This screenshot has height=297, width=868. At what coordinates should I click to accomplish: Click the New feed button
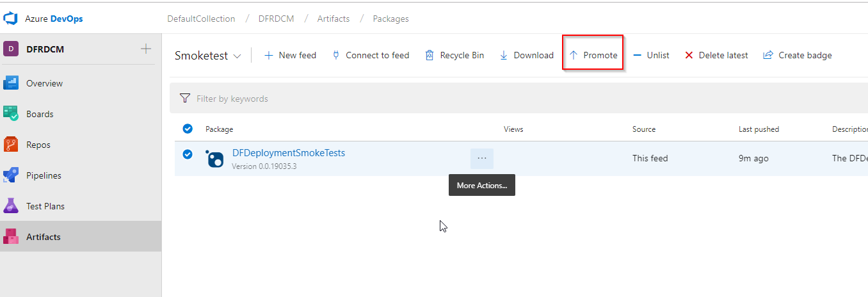click(290, 56)
